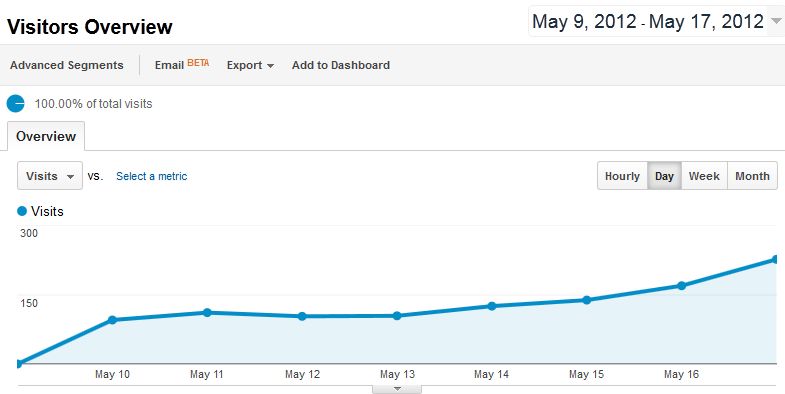The height and width of the screenshot is (394, 785).
Task: Click the May 12 data point
Action: click(302, 316)
